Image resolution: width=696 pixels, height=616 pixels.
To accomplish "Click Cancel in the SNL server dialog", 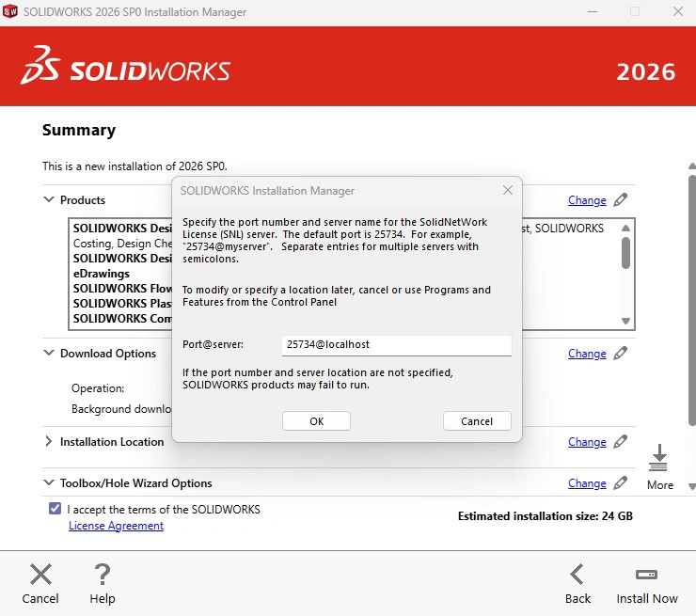I will point(477,420).
